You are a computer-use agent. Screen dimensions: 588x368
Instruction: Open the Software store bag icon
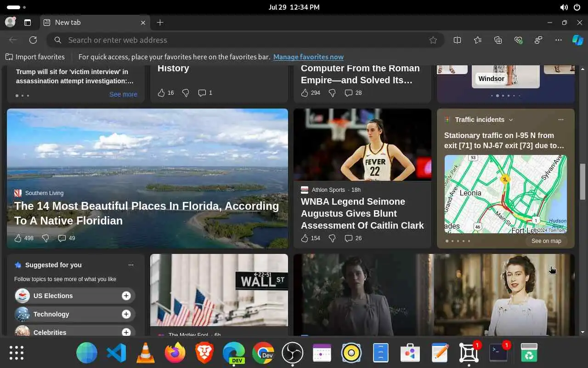pos(410,353)
